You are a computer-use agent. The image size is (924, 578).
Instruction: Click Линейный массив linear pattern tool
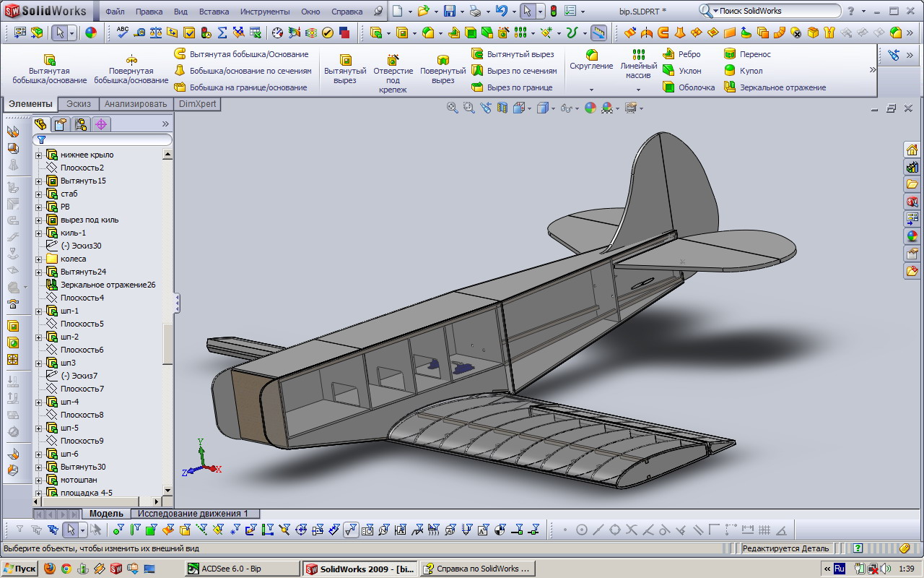[638, 64]
